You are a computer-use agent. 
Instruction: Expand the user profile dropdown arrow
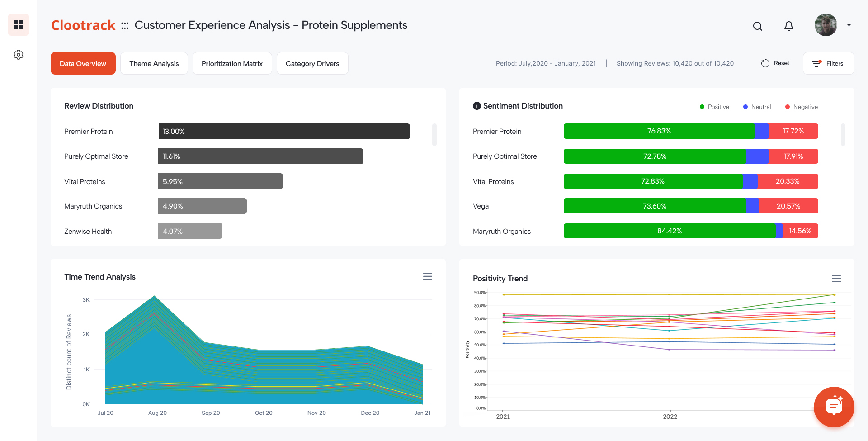[x=849, y=25]
